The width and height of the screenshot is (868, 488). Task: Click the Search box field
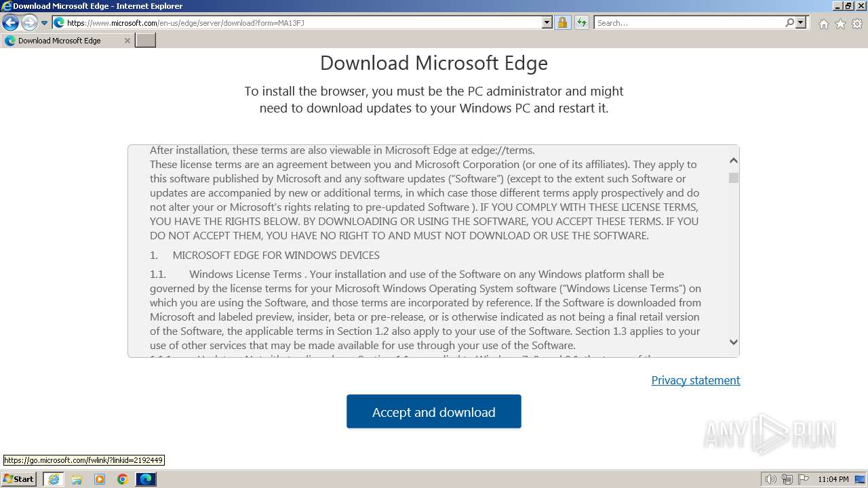(x=689, y=23)
